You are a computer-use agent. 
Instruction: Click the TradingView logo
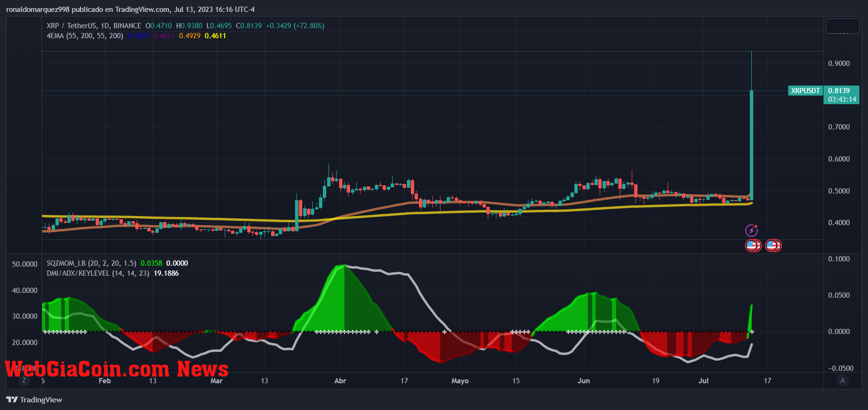click(34, 399)
